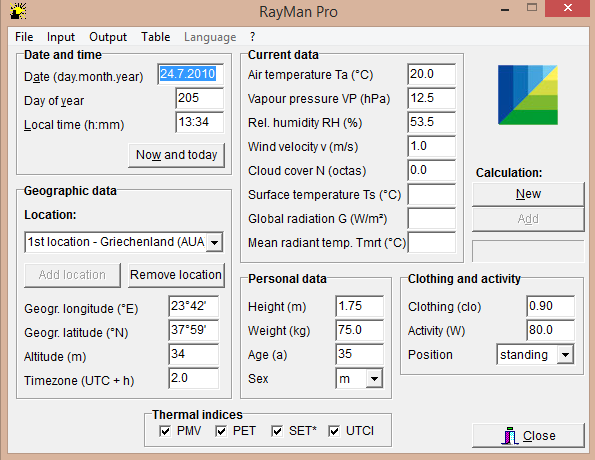Click the Altitude field
The image size is (595, 460).
point(194,354)
